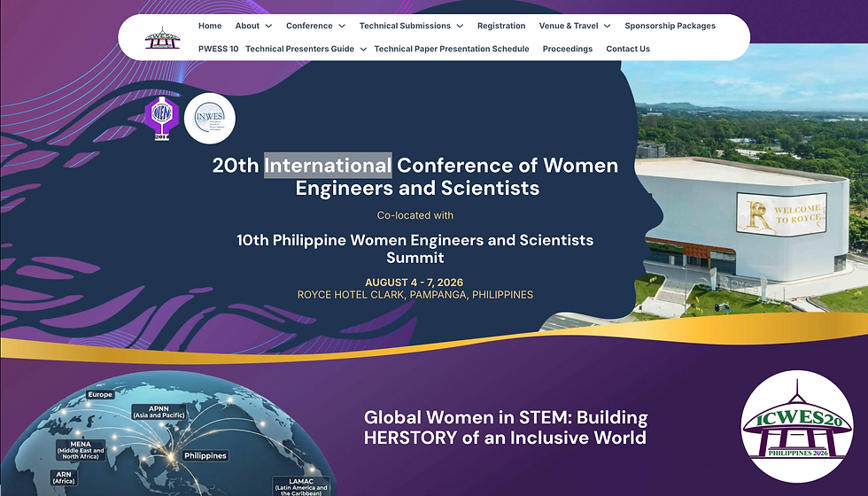Click the round INWES logo
The width and height of the screenshot is (868, 496).
[210, 119]
